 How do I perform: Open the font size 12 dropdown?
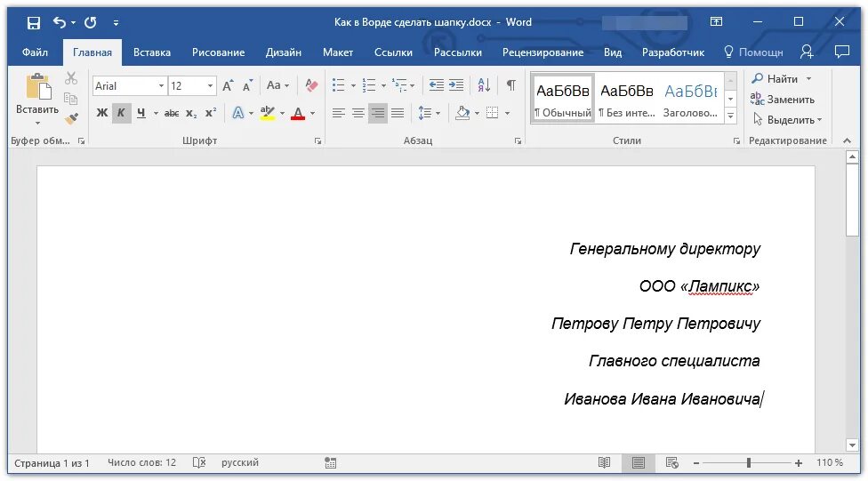(x=210, y=85)
